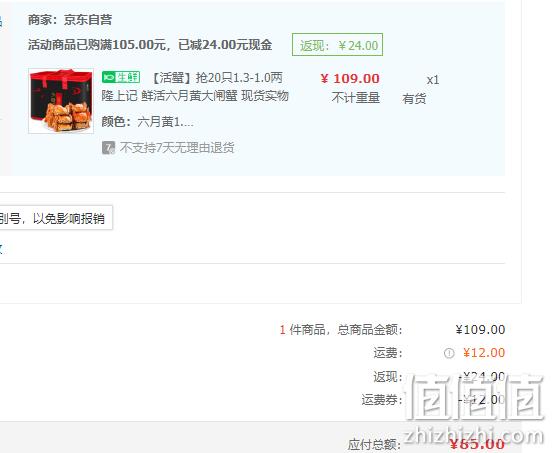Click the 返现 ¥24.00 cashback badge
The width and height of the screenshot is (553, 453).
[338, 45]
